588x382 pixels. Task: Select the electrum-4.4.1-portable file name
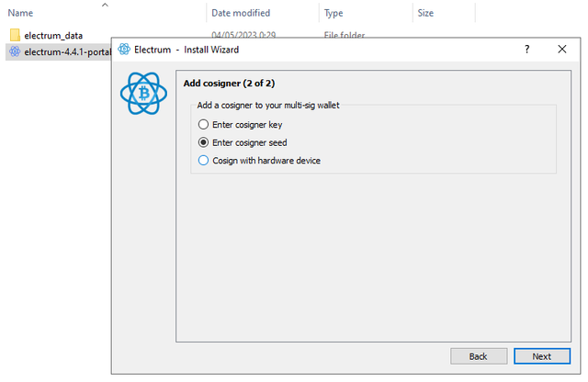67,51
